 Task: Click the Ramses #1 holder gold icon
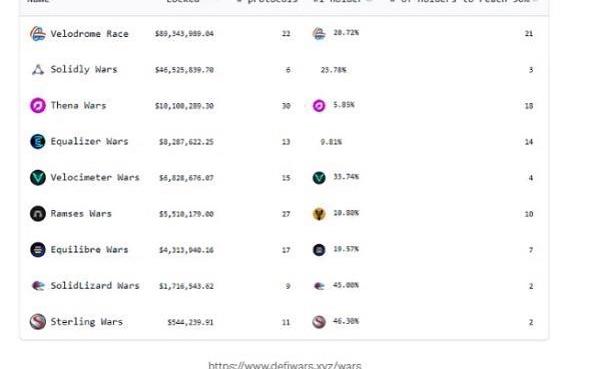(x=319, y=214)
